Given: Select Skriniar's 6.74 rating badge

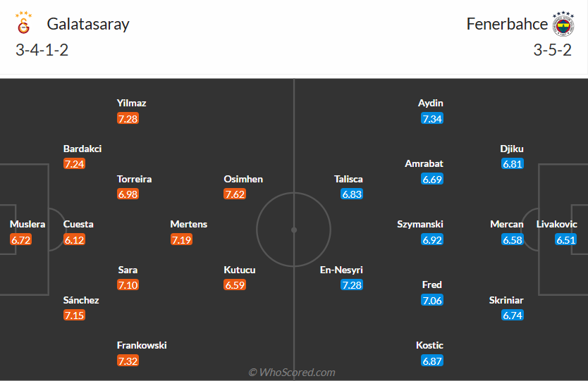Looking at the screenshot, I should click(513, 316).
